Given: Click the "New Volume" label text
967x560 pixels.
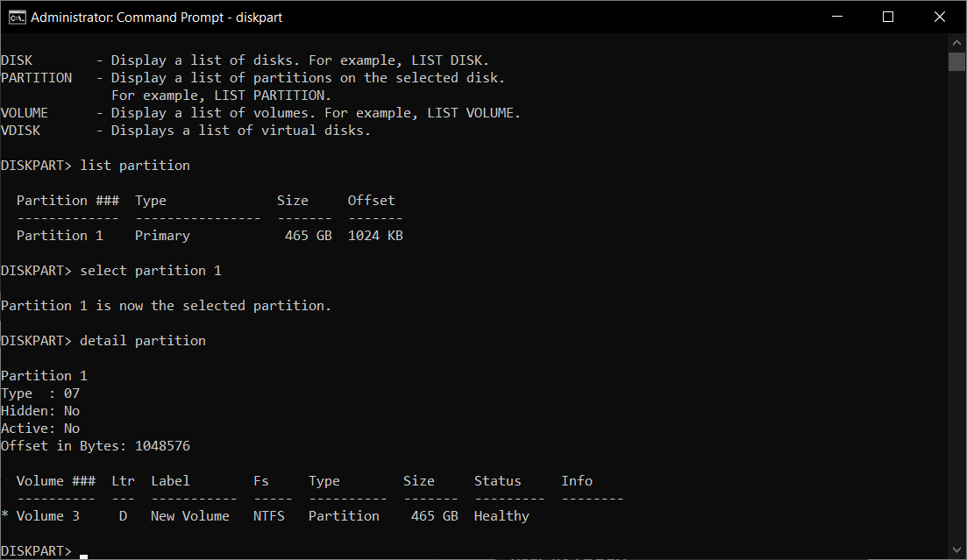Looking at the screenshot, I should pyautogui.click(x=190, y=516).
